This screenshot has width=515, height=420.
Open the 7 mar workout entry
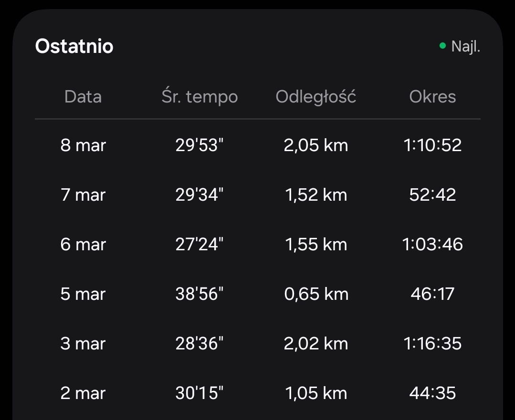coord(83,195)
